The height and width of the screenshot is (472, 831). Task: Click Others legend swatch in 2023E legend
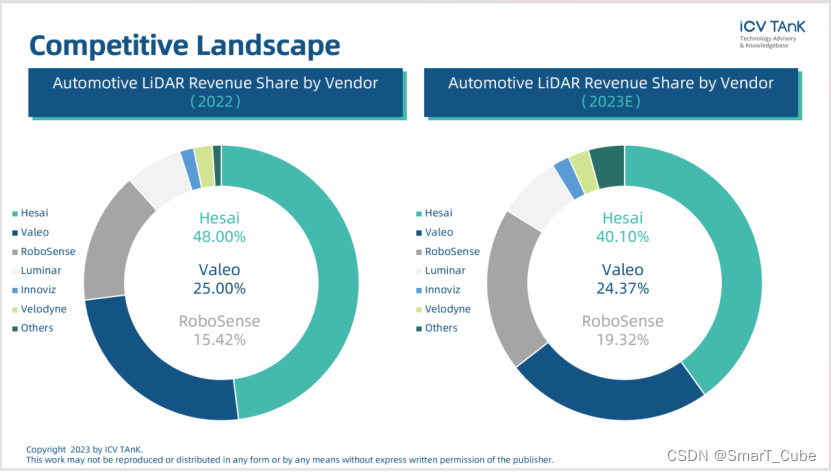click(419, 329)
